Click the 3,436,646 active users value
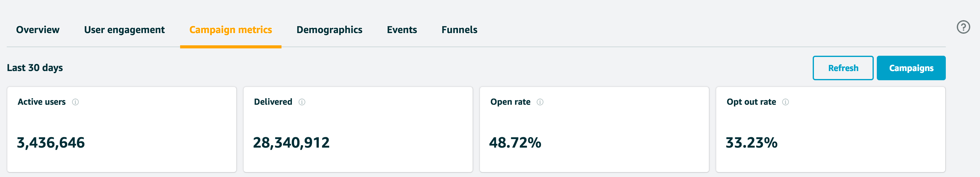980x177 pixels. click(51, 143)
